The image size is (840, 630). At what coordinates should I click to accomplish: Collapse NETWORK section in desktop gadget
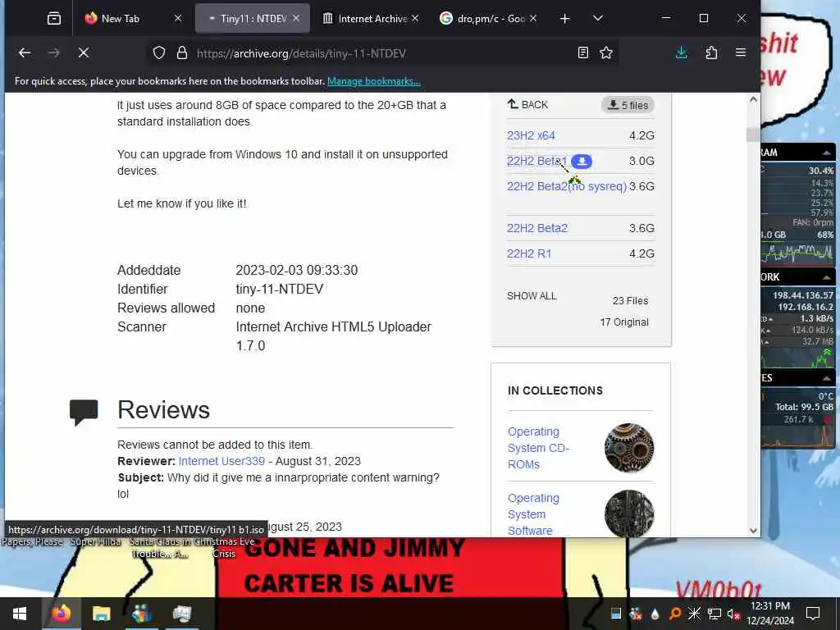point(827,277)
